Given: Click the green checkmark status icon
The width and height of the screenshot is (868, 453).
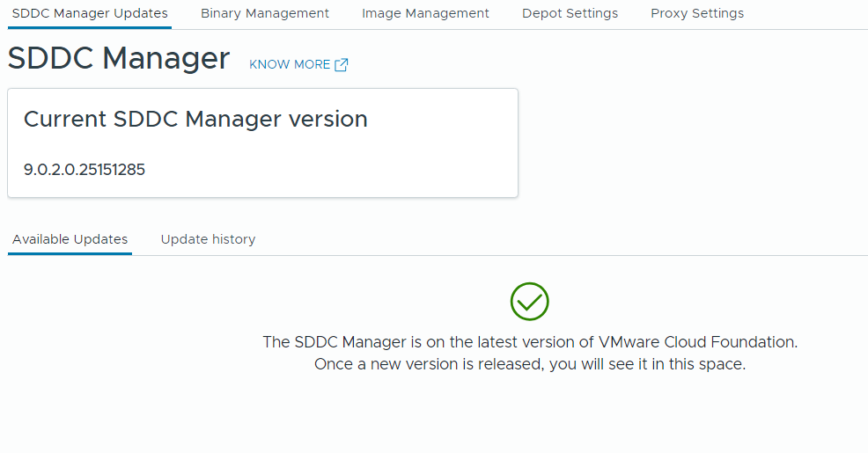Looking at the screenshot, I should (x=530, y=302).
